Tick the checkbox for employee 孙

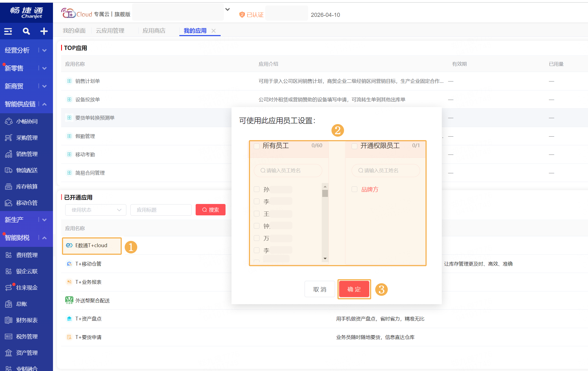257,189
